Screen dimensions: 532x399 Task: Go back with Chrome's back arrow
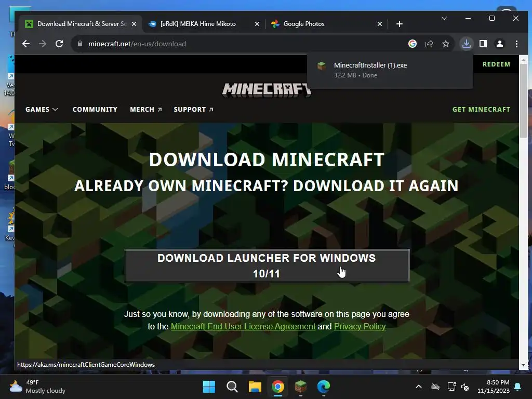click(26, 44)
